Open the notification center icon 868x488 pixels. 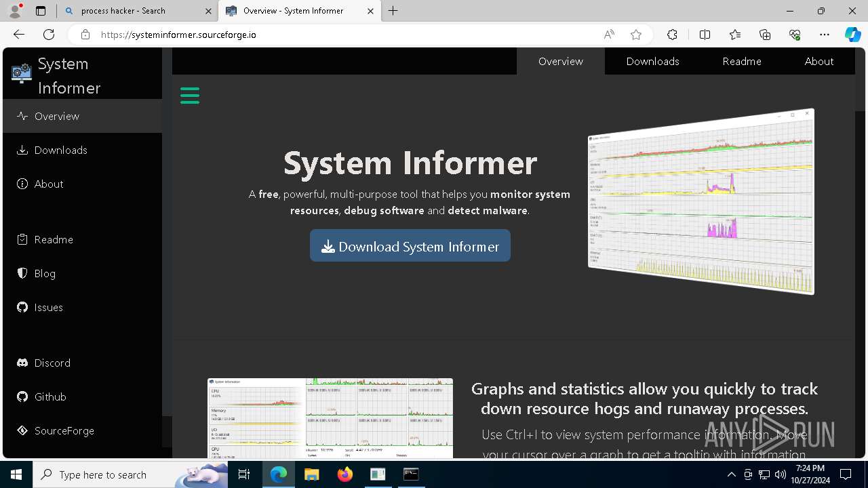[x=846, y=474]
